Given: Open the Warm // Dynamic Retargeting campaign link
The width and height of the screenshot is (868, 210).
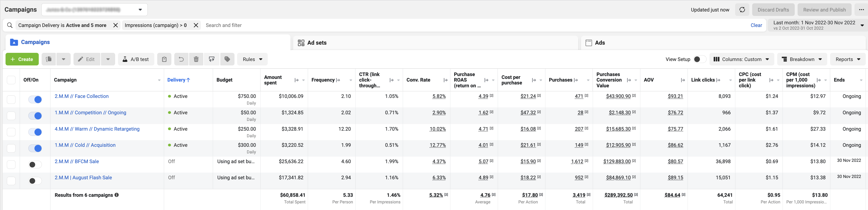Looking at the screenshot, I should coord(97,129).
